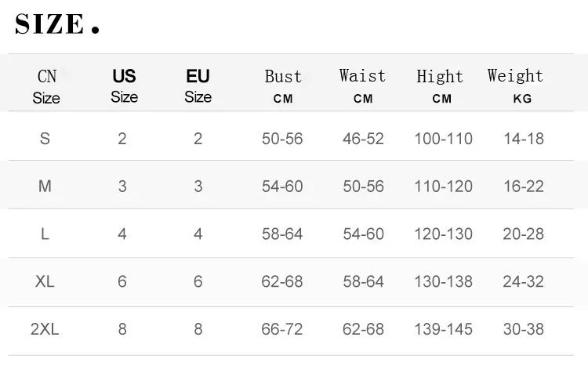Click the EU Size column header
This screenshot has width=588, height=366.
198,85
